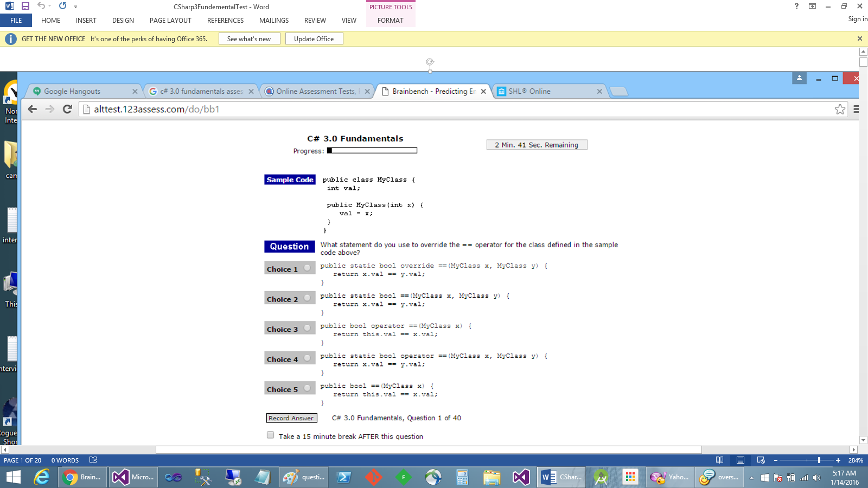Click the Save icon in the title bar
This screenshot has width=868, height=488.
(x=25, y=6)
